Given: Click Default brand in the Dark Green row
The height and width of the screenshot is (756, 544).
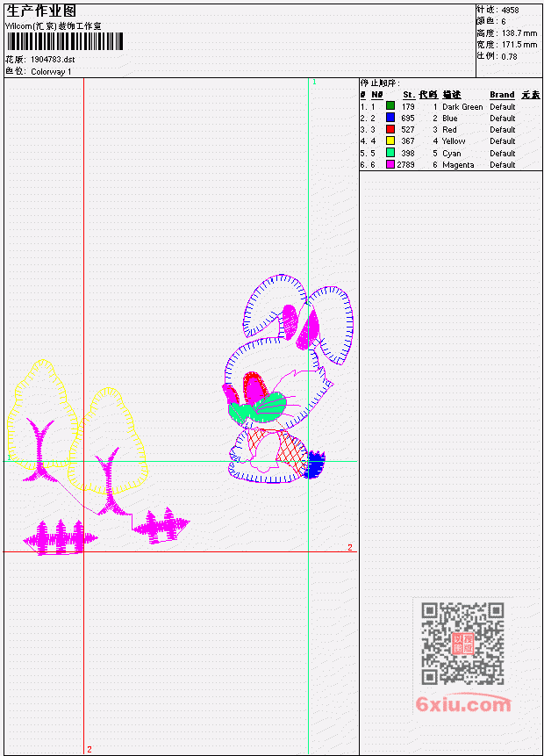Looking at the screenshot, I should tap(503, 106).
